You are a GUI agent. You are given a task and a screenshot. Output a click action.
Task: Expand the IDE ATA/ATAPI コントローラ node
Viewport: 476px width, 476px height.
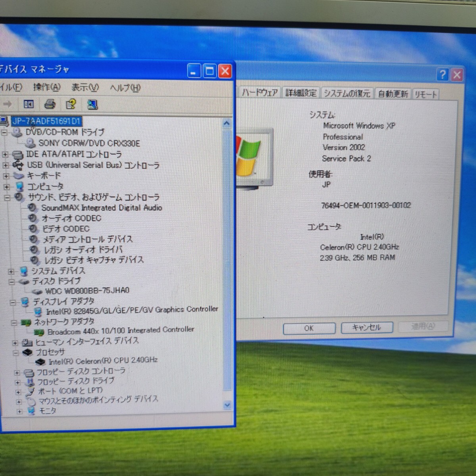(x=5, y=154)
